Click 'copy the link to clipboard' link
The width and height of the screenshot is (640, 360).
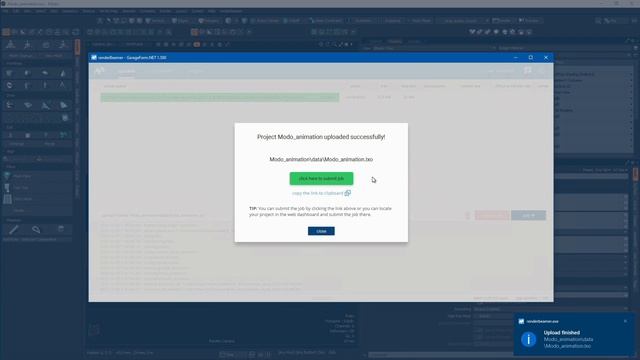[318, 193]
